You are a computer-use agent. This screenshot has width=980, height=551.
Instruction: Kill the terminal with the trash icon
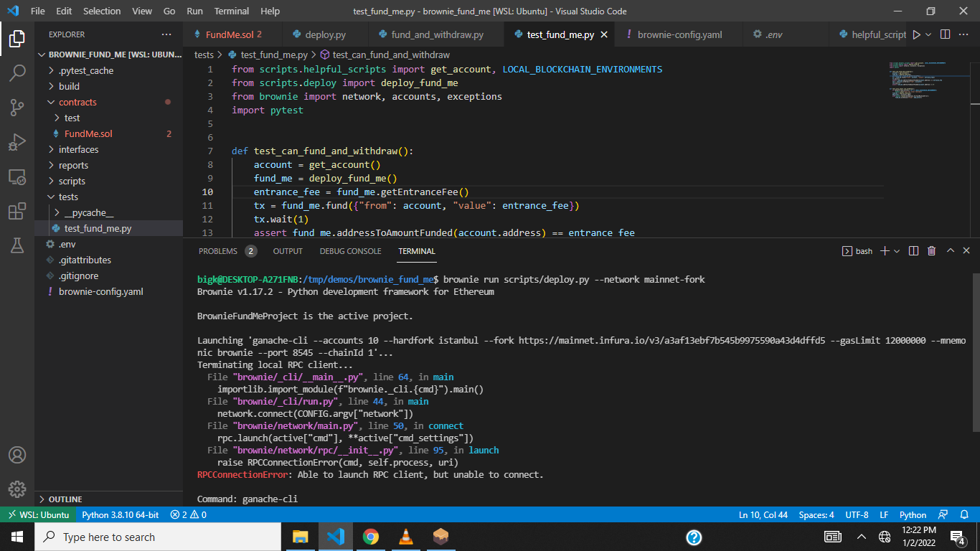click(x=932, y=250)
